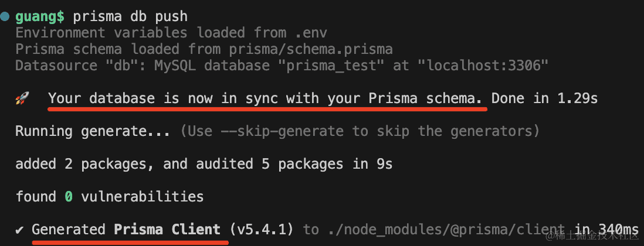This screenshot has width=644, height=246.
Task: Click the rocket emoji icon
Action: click(x=22, y=99)
